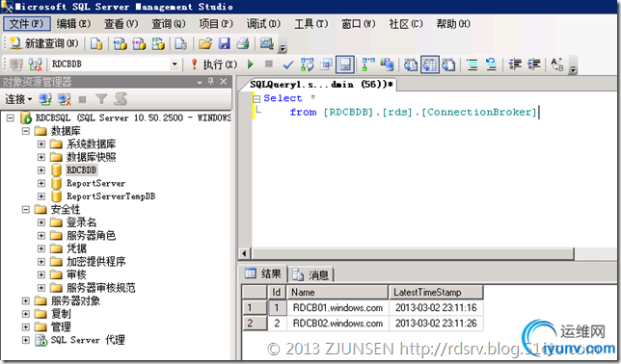Click the Decrease Indent icon
Screen dimensions: 621x364
point(515,65)
